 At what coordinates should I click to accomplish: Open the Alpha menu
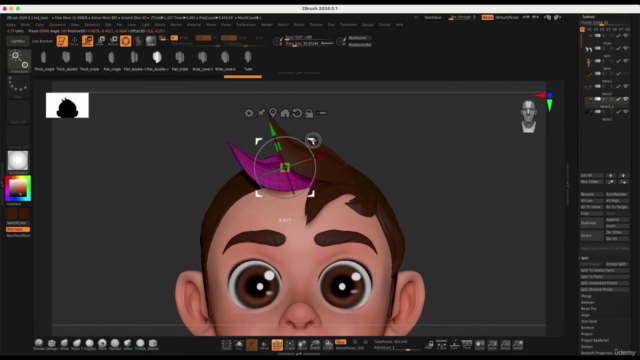[x=11, y=25]
